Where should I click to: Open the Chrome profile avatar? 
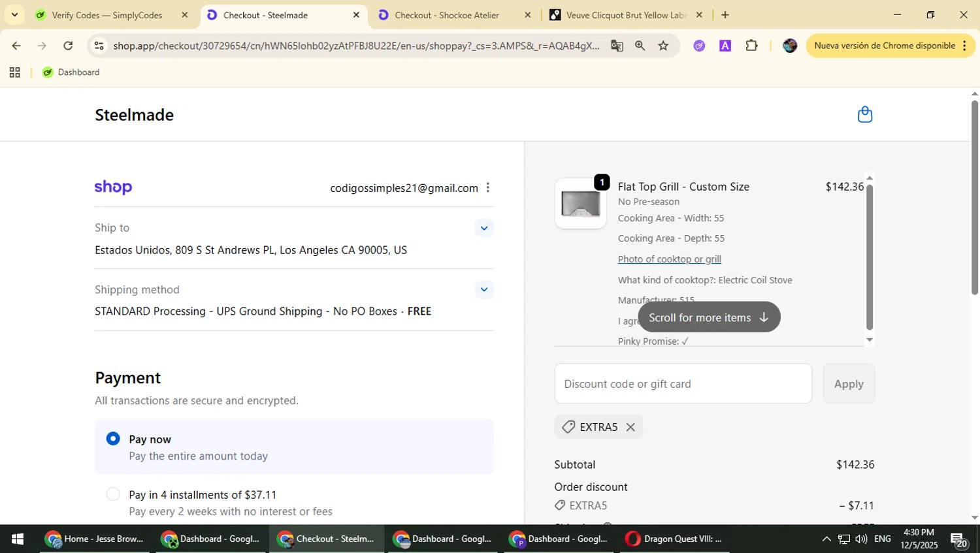pos(790,46)
